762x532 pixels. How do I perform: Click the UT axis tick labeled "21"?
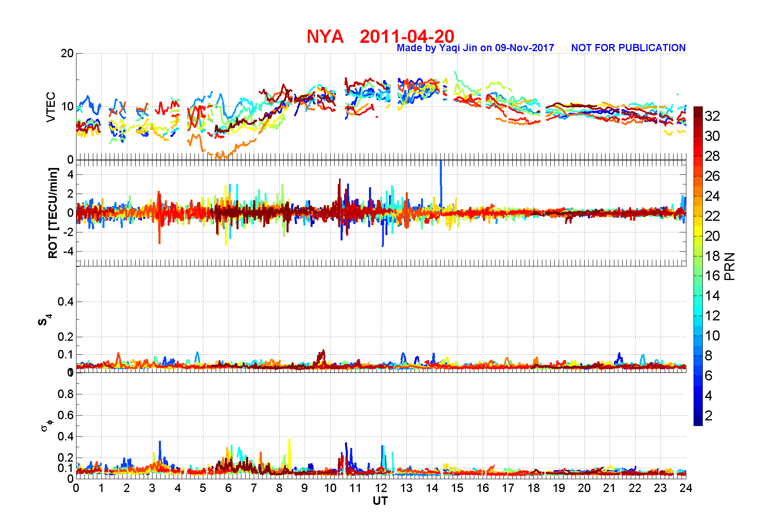pos(610,488)
